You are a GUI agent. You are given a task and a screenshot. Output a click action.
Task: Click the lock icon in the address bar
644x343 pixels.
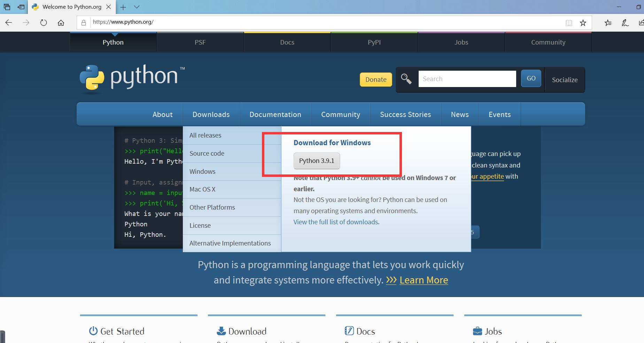pos(83,22)
